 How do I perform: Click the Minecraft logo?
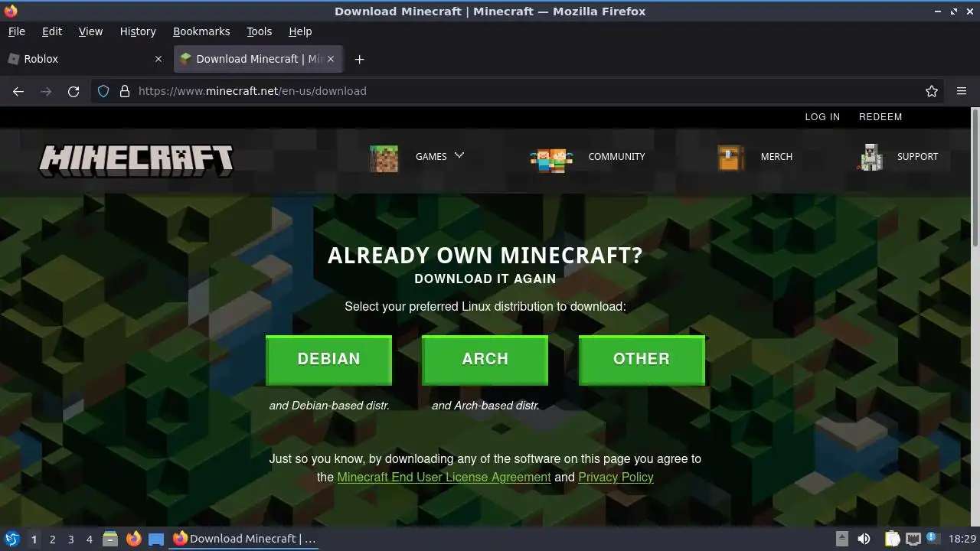pos(136,161)
